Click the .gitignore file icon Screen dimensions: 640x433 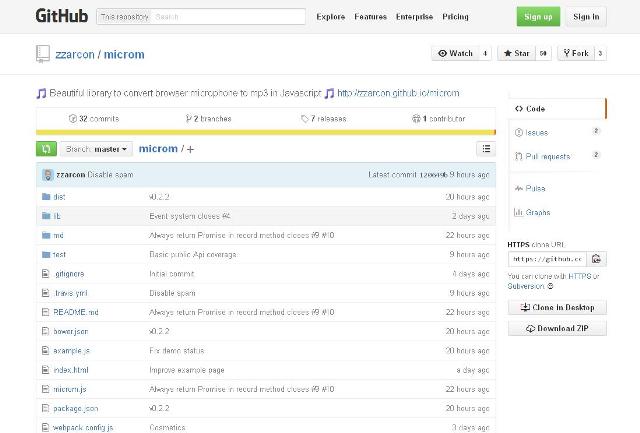point(46,273)
